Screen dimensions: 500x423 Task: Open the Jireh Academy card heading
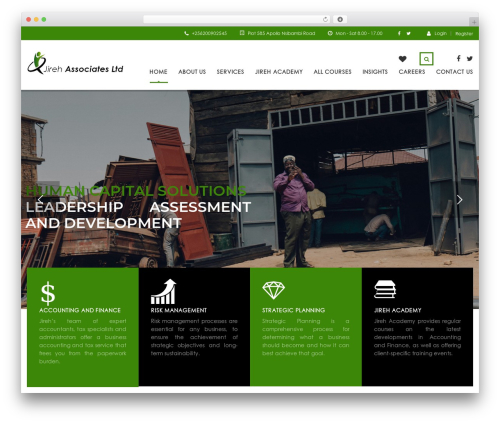(398, 310)
